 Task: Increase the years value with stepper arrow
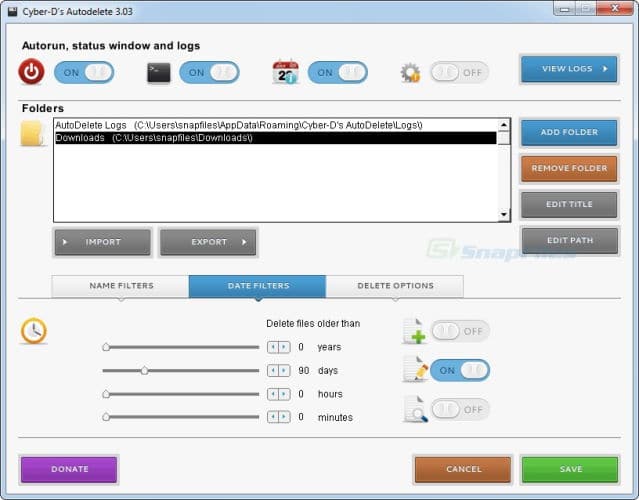(x=283, y=347)
